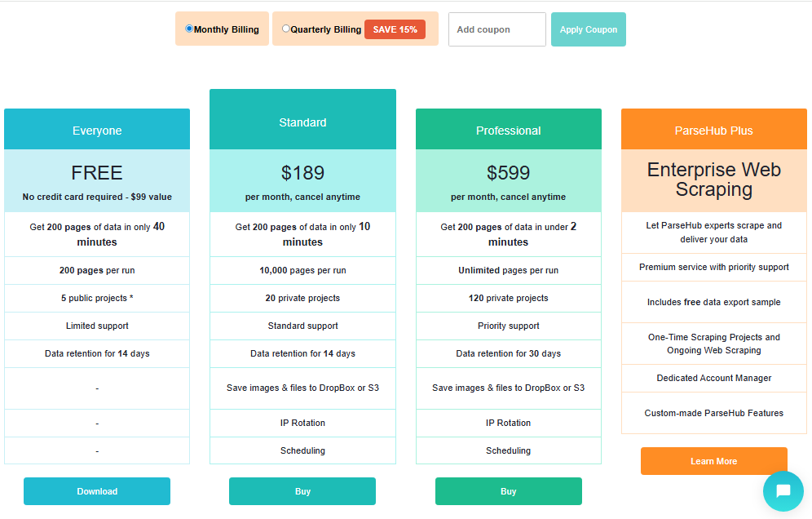Click the FREE price label
The width and height of the screenshot is (812, 519).
[97, 173]
